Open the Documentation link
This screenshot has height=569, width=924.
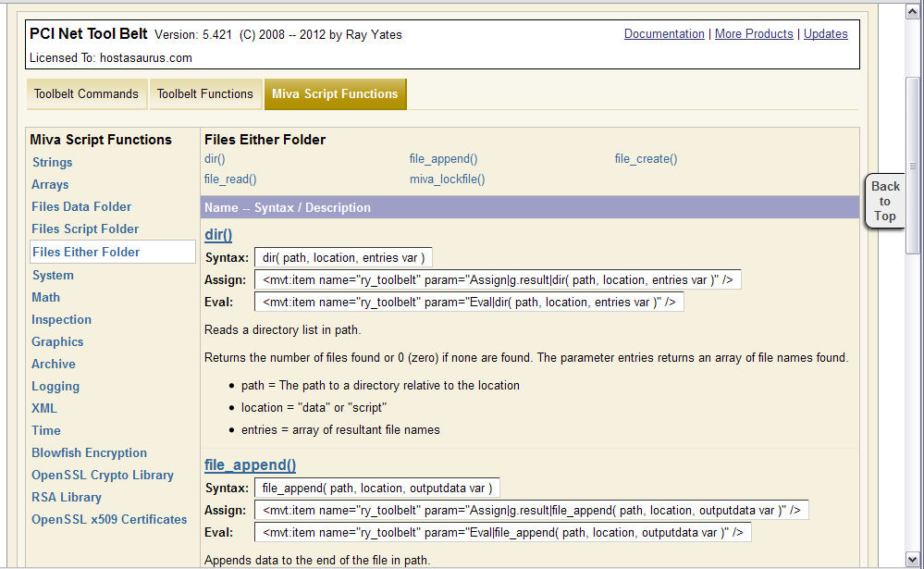point(664,33)
